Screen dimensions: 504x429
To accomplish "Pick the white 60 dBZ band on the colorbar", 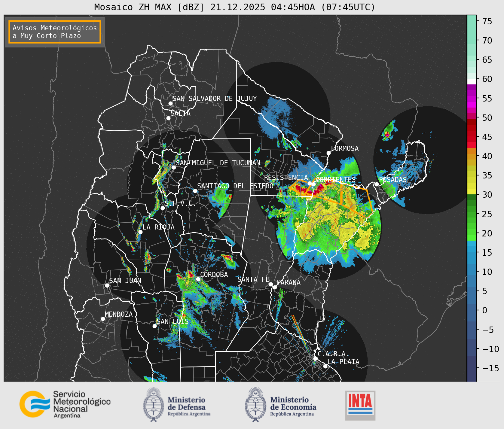I will point(472,81).
